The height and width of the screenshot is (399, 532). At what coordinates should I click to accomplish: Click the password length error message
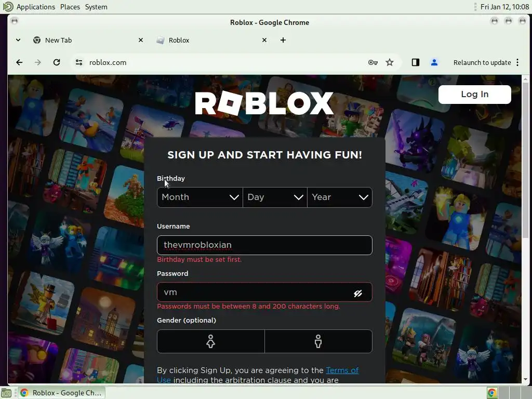tap(248, 307)
